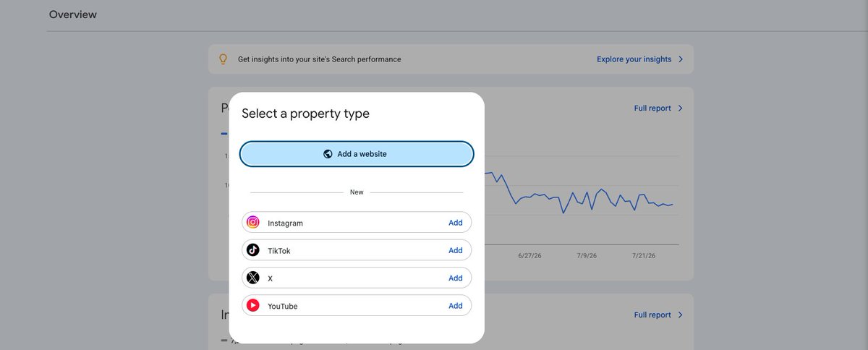Click the 6/27/26 chart date label

point(529,255)
